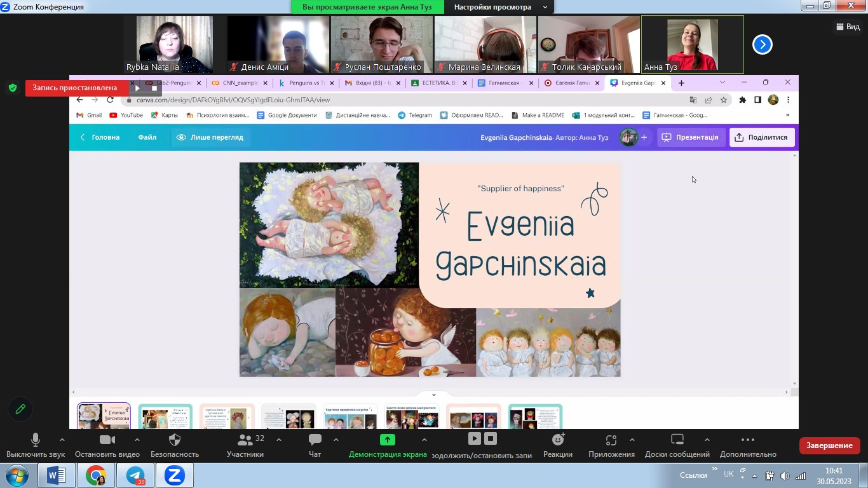
Task: Click the red Завершение button
Action: (x=829, y=445)
